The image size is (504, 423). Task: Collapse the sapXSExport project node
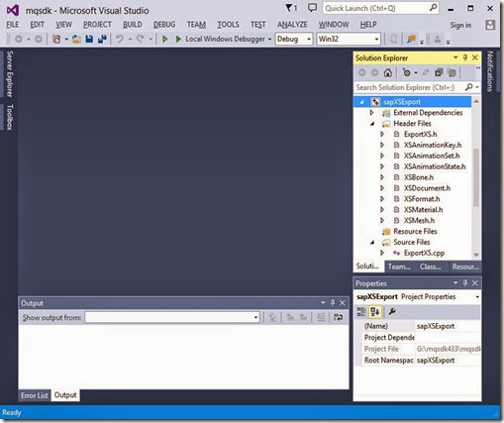pos(361,102)
